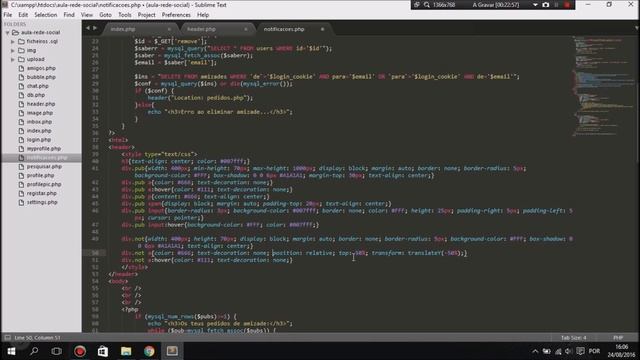The height and width of the screenshot is (360, 640).
Task: Open the Windows Start menu
Action: click(11, 351)
